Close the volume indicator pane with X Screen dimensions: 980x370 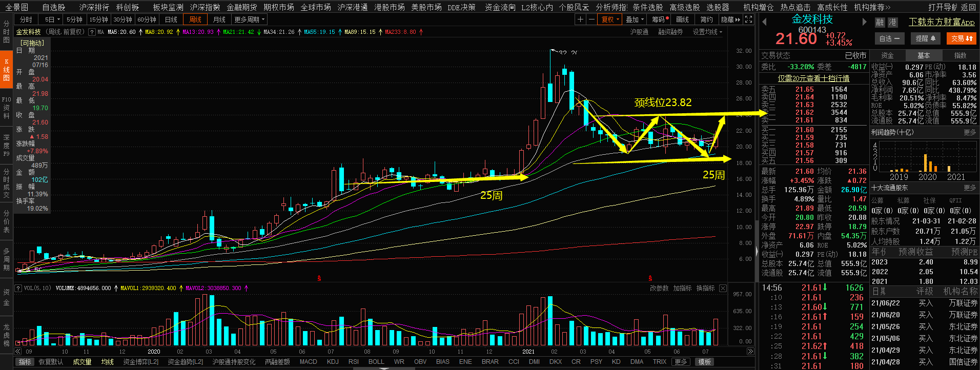(x=723, y=288)
